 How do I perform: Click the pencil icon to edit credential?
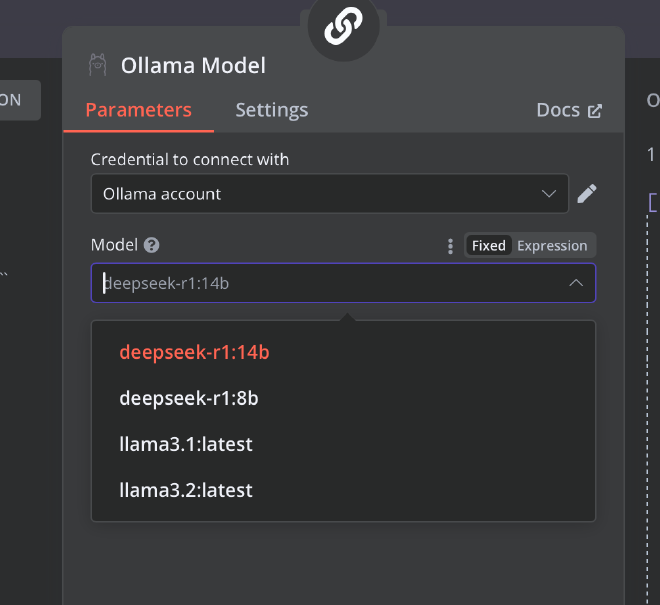(x=587, y=194)
